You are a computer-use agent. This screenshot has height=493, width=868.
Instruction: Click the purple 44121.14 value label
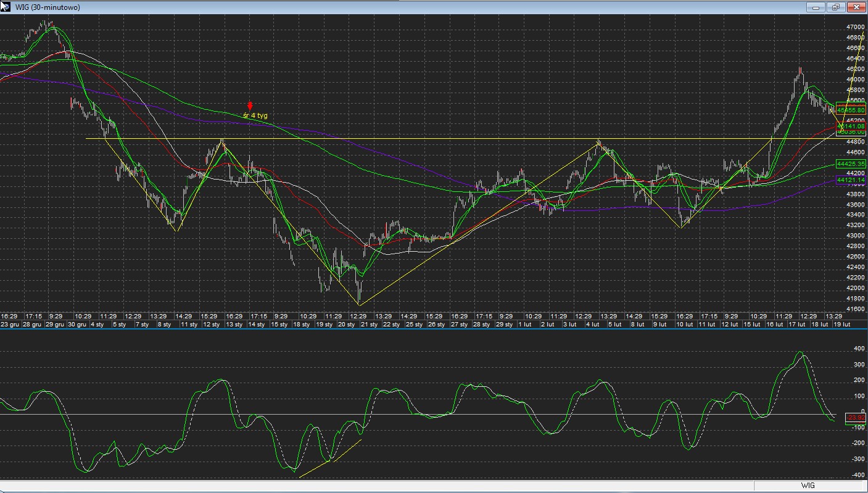click(851, 180)
